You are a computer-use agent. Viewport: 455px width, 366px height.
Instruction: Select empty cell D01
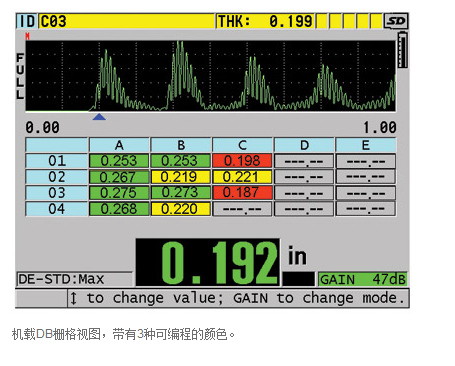click(x=304, y=161)
